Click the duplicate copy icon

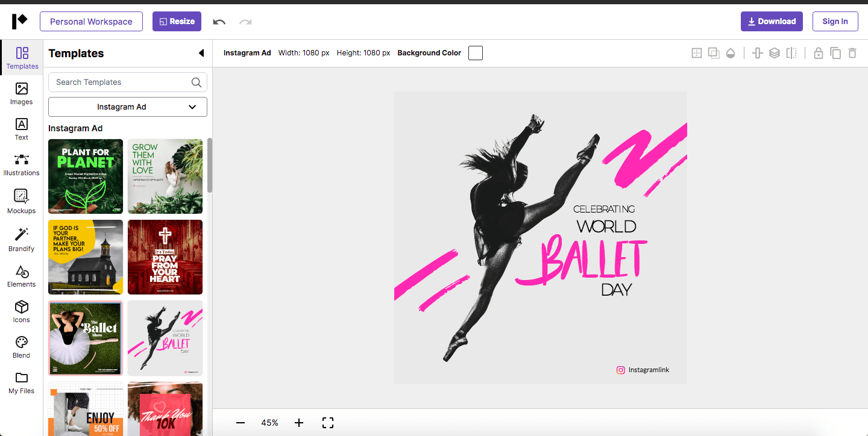(835, 53)
